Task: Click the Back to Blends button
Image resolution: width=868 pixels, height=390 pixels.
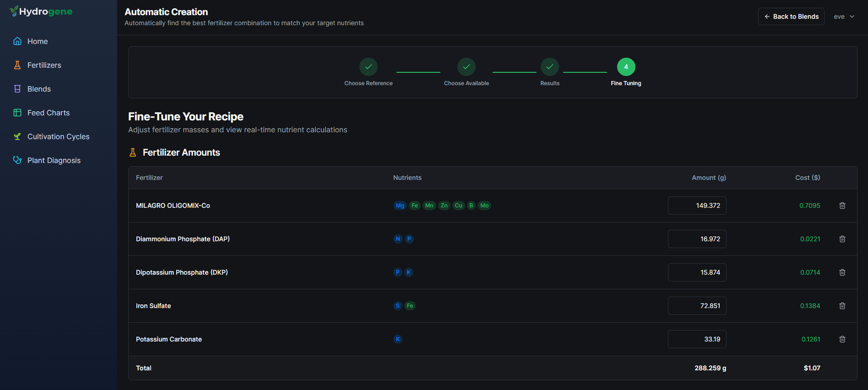Action: [x=791, y=17]
